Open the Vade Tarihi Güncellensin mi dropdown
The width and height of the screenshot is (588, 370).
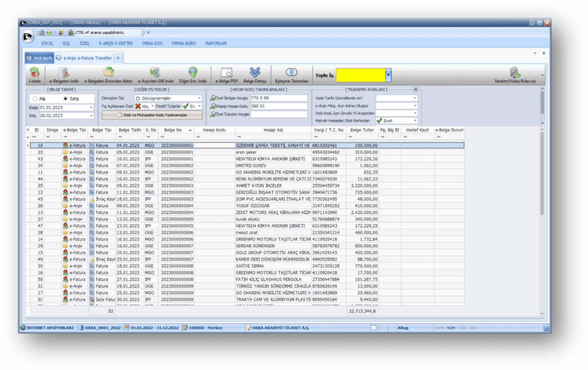[x=415, y=98]
